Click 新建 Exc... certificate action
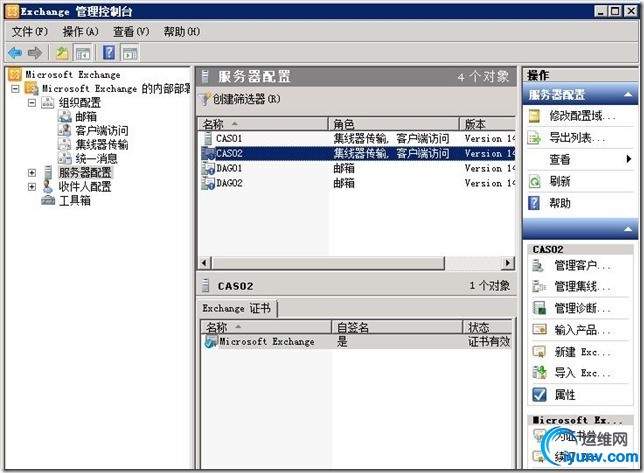 point(580,352)
